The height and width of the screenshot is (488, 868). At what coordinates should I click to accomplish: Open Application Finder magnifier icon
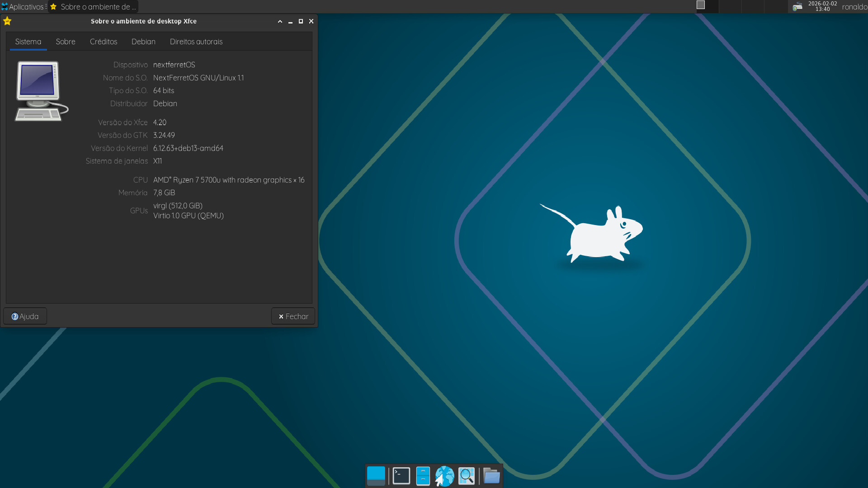tap(467, 476)
